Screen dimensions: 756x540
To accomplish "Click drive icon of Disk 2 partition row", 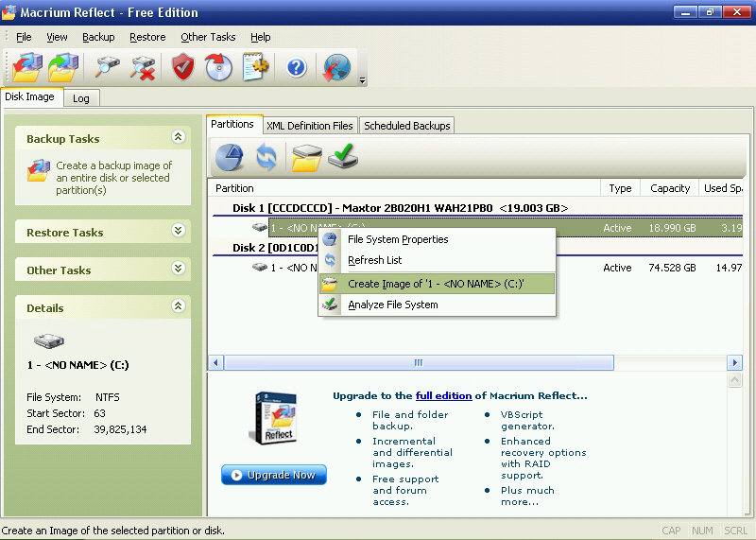I will pos(259,267).
